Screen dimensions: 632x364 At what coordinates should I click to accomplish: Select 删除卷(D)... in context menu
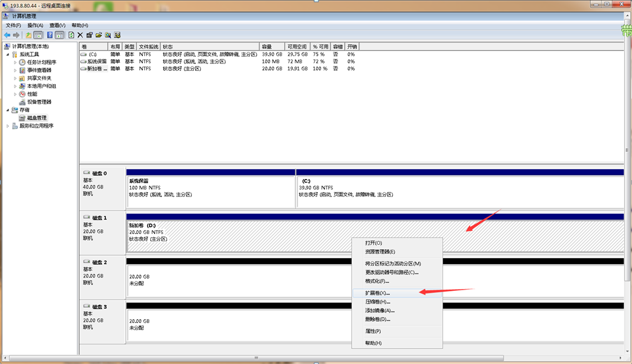pyautogui.click(x=378, y=319)
